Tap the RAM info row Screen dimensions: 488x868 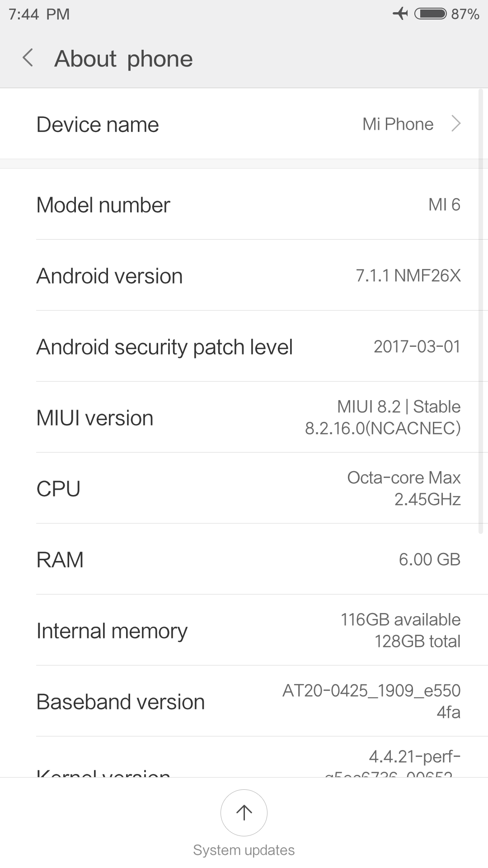[244, 560]
